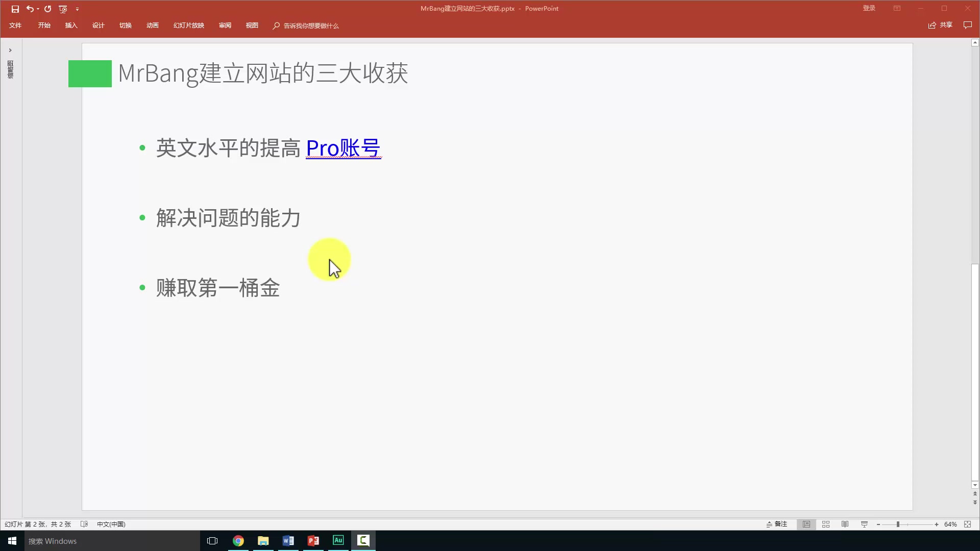Switch to the 切换 (Transitions) tab
Viewport: 980px width, 551px height.
pos(125,25)
